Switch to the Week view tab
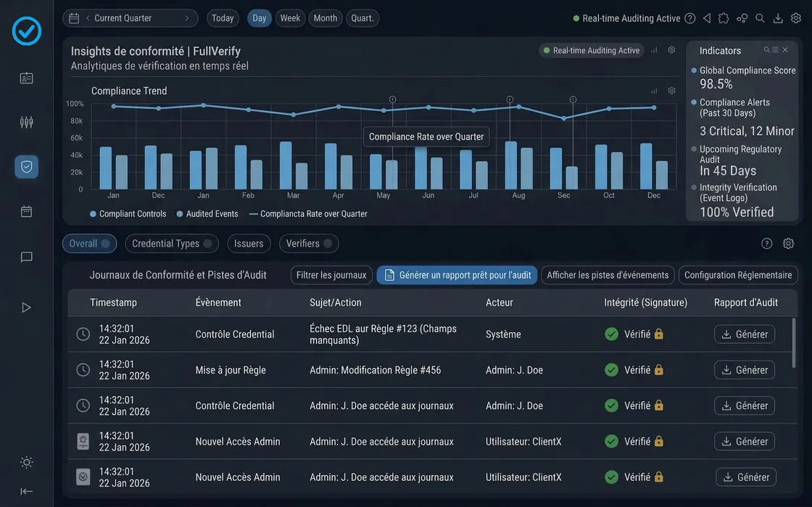 (290, 17)
